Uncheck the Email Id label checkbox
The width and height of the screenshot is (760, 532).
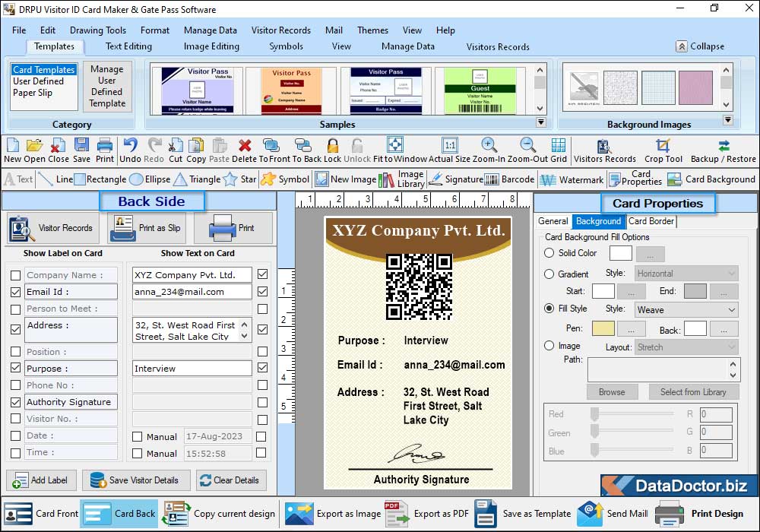tap(15, 292)
